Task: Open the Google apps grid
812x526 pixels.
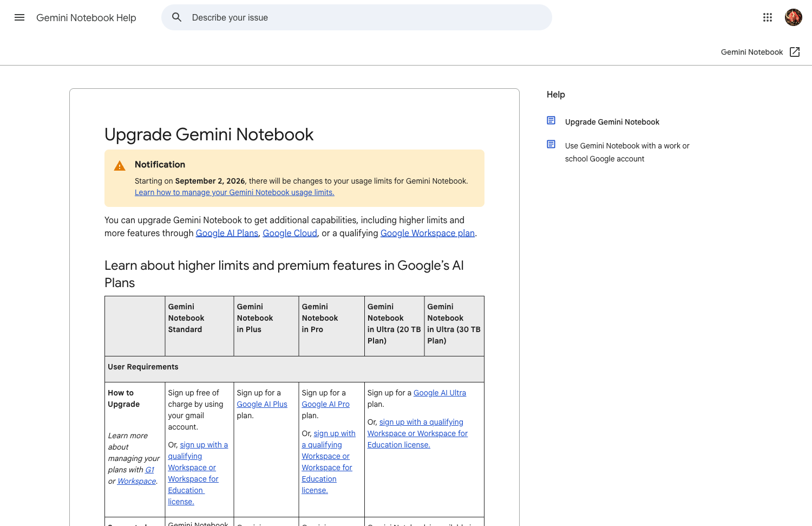Action: tap(767, 17)
